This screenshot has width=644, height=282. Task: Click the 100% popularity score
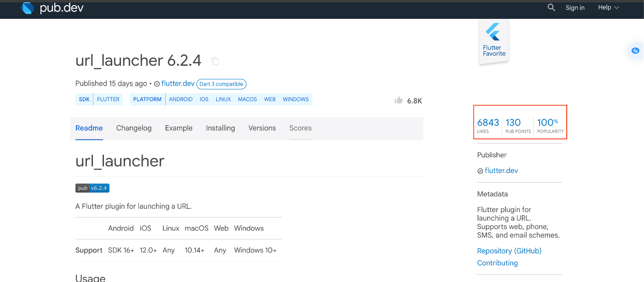(x=550, y=125)
